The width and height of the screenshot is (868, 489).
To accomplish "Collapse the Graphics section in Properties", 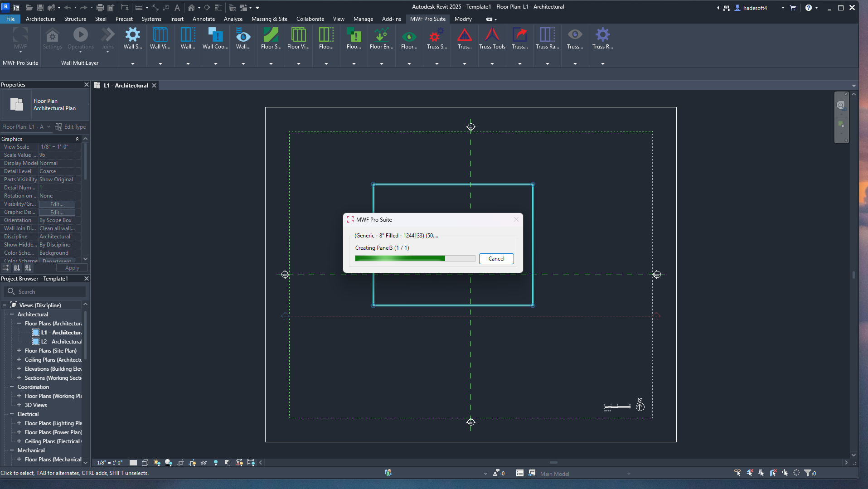I will coord(77,139).
